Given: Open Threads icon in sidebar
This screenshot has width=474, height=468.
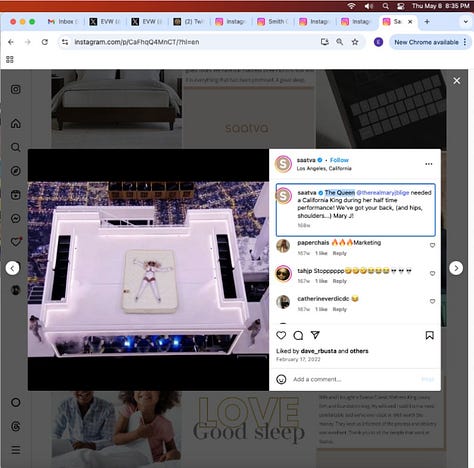Looking at the screenshot, I should [x=16, y=426].
